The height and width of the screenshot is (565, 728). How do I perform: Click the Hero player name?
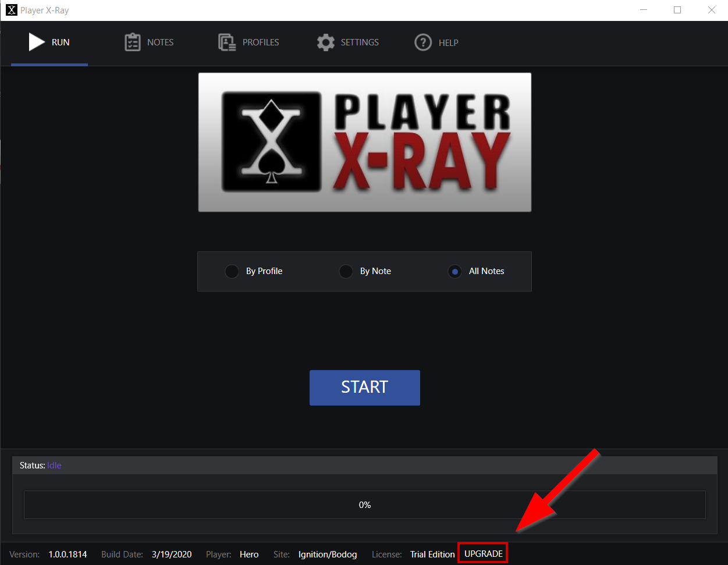pyautogui.click(x=249, y=555)
